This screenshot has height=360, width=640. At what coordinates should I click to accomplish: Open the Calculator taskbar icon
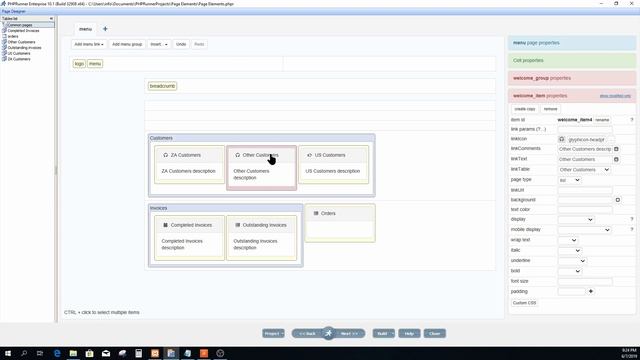138,353
